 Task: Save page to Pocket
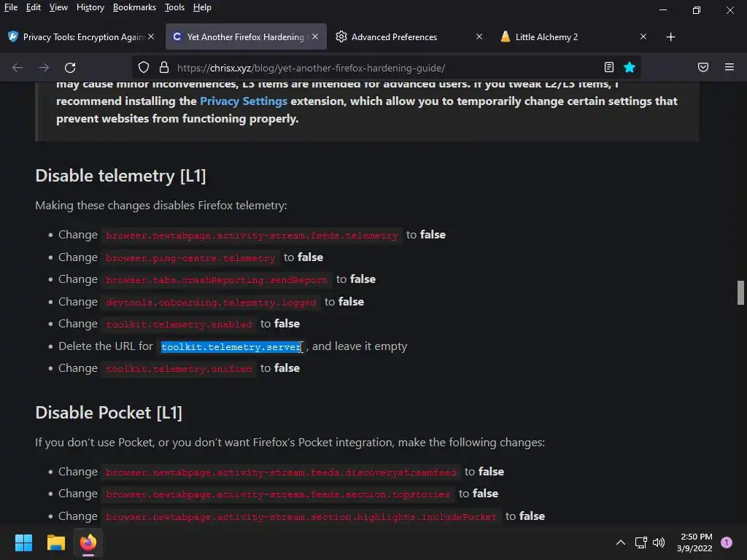pyautogui.click(x=703, y=67)
